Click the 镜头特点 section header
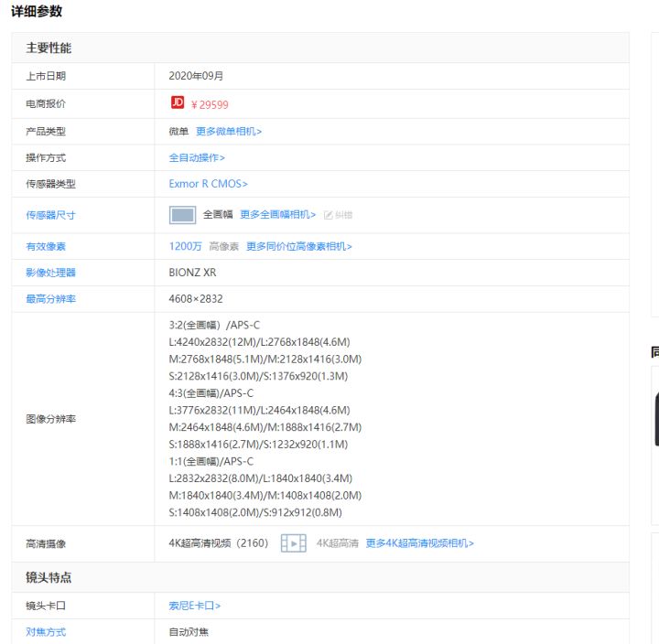 point(49,577)
